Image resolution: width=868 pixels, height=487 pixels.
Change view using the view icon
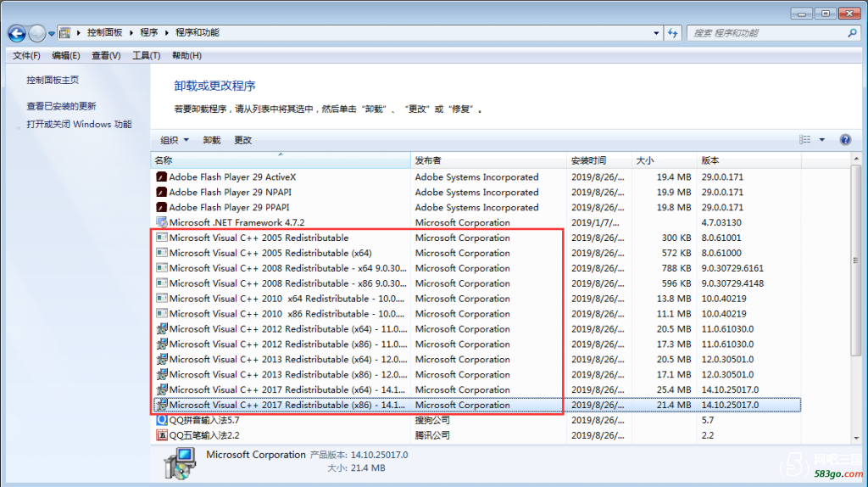click(805, 140)
